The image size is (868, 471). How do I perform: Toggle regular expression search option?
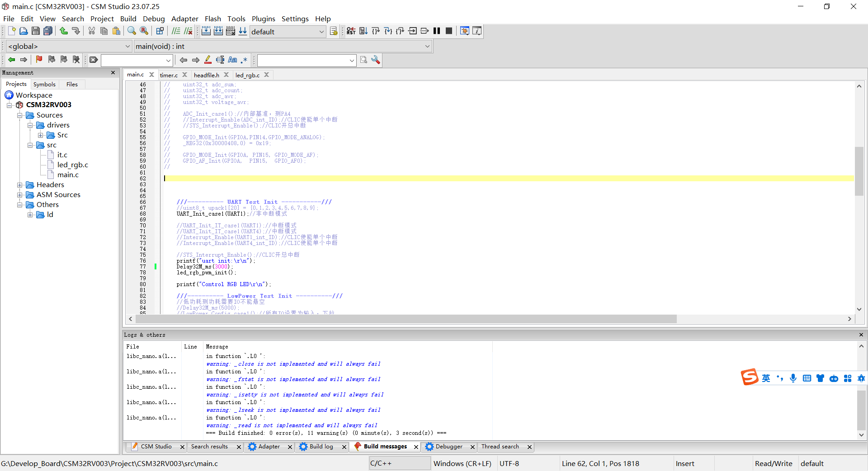tap(244, 60)
